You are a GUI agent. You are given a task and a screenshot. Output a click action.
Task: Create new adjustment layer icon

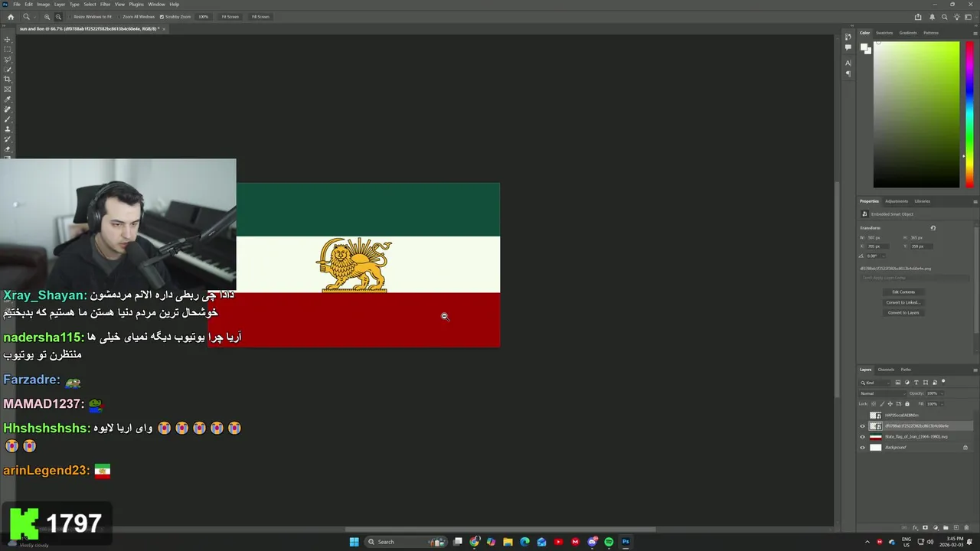pyautogui.click(x=935, y=527)
